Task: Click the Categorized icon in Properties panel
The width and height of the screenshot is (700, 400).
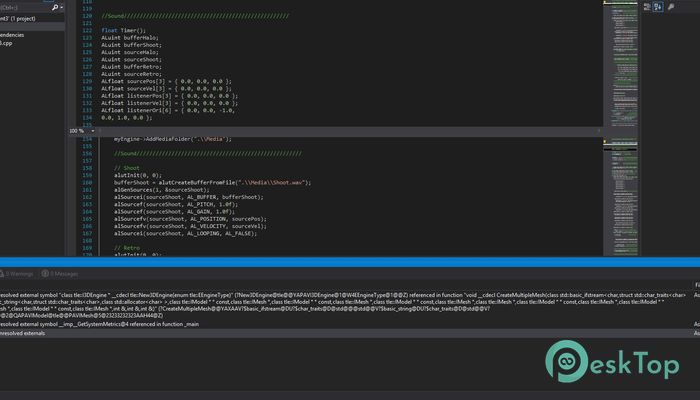Action: [647, 7]
